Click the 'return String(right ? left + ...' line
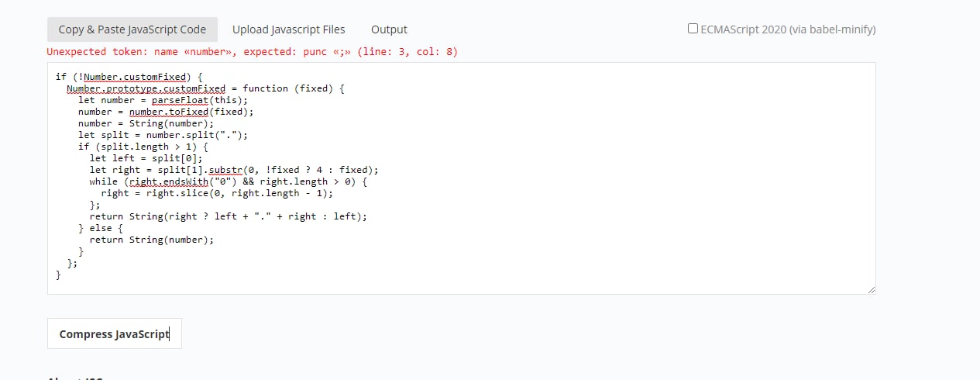 229,216
